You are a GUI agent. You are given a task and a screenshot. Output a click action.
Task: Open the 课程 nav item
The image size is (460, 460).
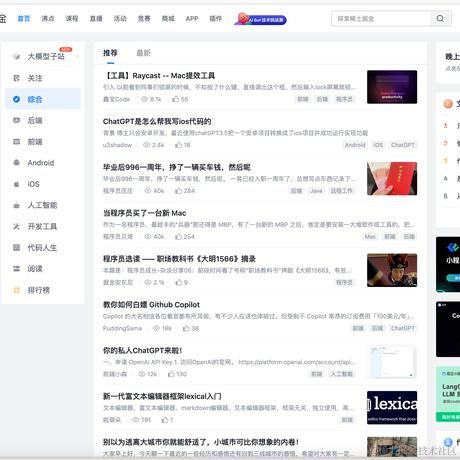[x=72, y=19]
